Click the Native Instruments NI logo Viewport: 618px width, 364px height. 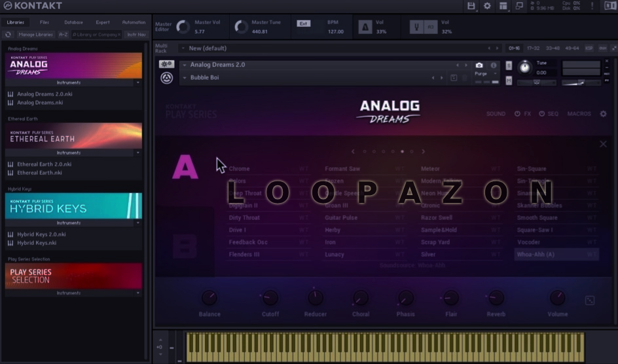click(x=610, y=6)
